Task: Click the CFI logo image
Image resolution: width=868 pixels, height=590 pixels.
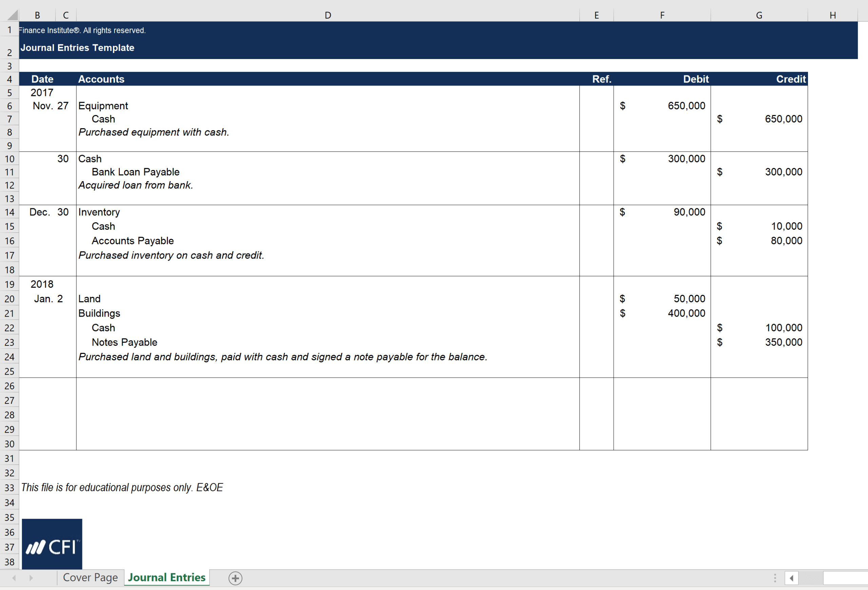Action: (x=52, y=544)
